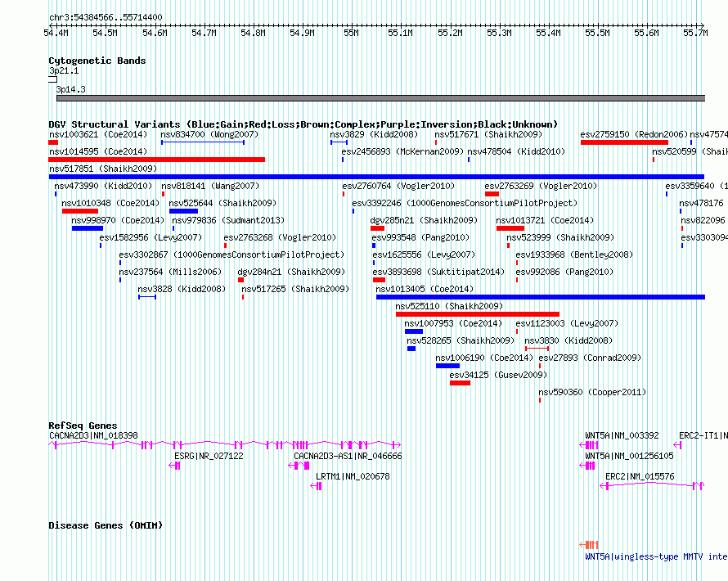Open the ERC2|NM_015576 label
This screenshot has width=728, height=581.
(x=640, y=476)
